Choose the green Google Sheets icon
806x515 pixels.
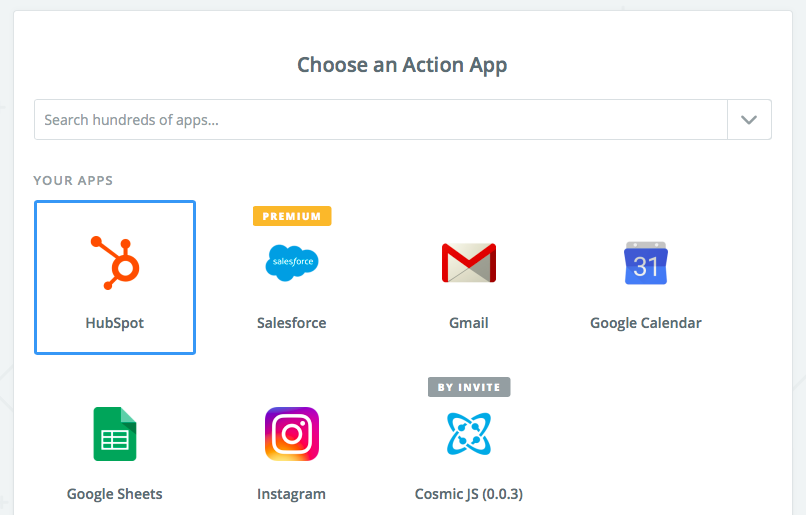click(x=115, y=433)
